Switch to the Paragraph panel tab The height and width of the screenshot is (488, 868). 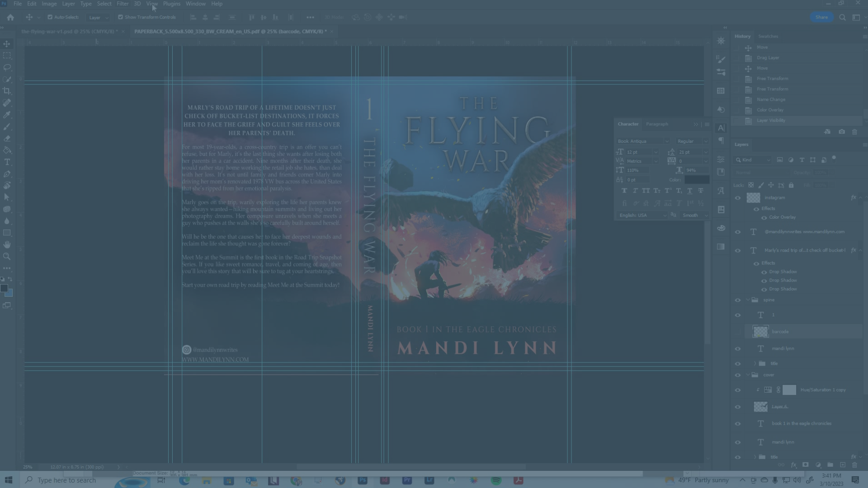point(657,124)
